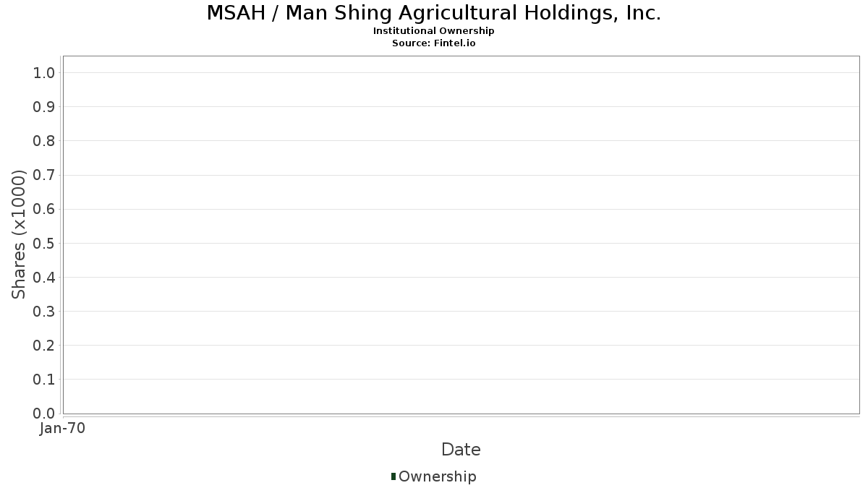This screenshot has width=868, height=488.
Task: Open the Source: Fintel.io text
Action: coord(434,43)
